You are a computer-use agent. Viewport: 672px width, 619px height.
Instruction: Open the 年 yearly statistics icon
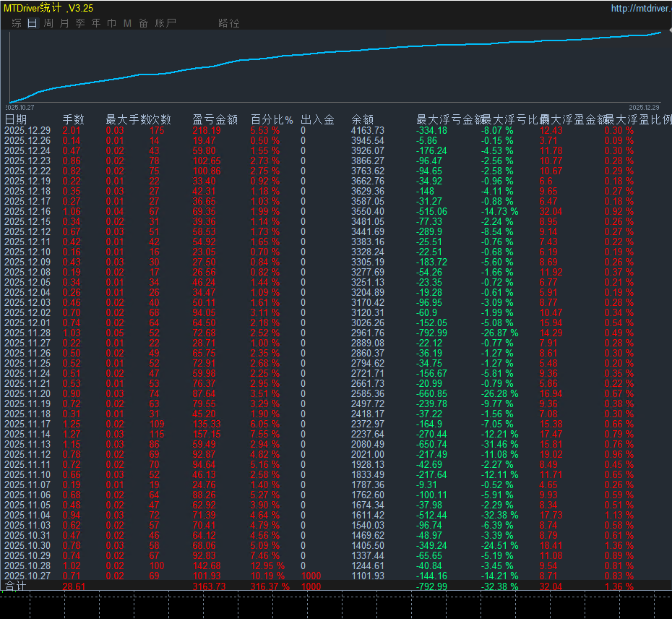coord(96,22)
